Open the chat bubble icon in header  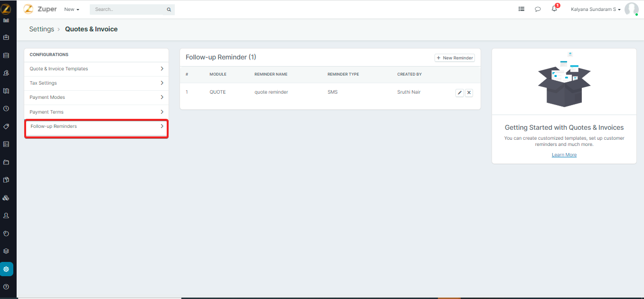pos(538,9)
